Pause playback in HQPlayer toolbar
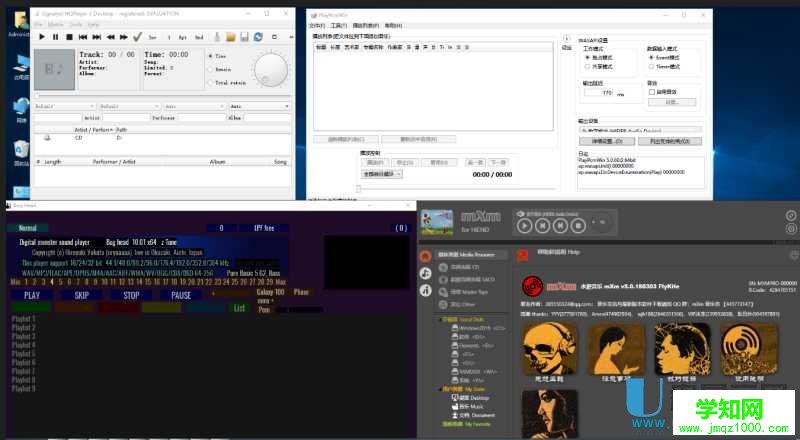 point(56,37)
